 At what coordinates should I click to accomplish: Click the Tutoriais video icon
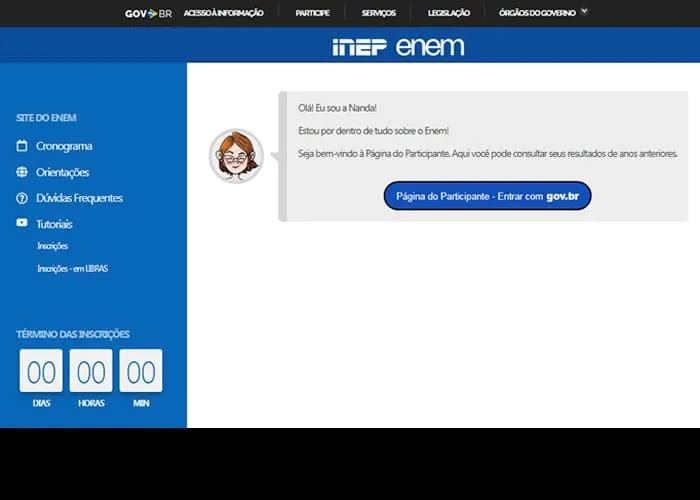(22, 222)
